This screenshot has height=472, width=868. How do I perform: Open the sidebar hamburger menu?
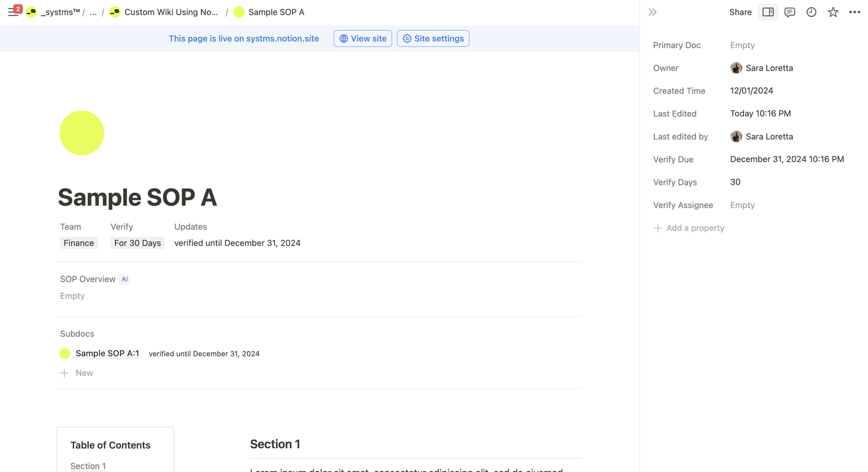[x=13, y=12]
